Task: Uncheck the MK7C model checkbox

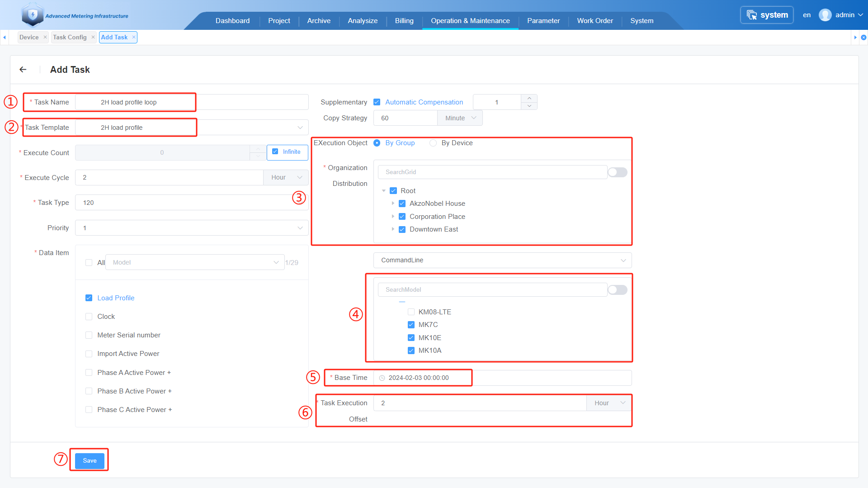Action: tap(411, 325)
